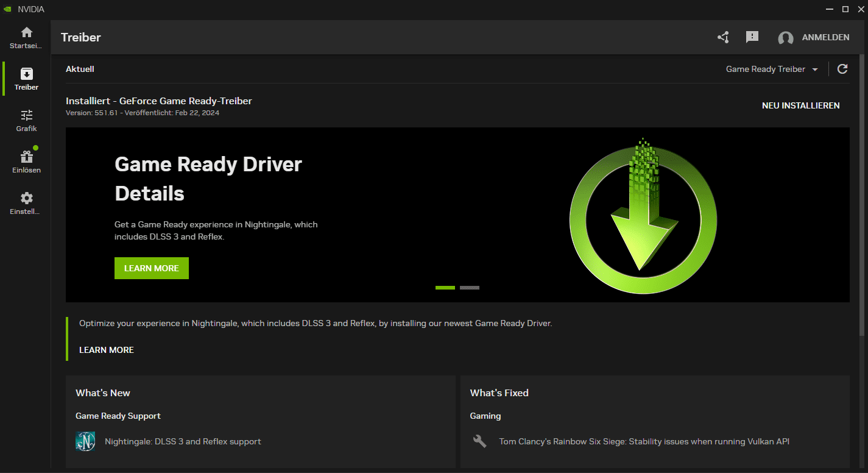
Task: Click the NVIDIA logo in title bar
Action: (7, 9)
